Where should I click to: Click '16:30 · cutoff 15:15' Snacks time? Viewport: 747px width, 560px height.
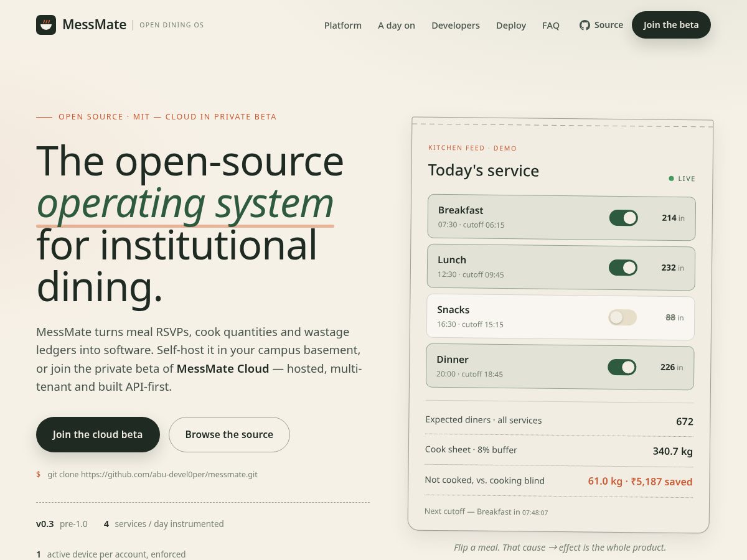click(x=470, y=324)
